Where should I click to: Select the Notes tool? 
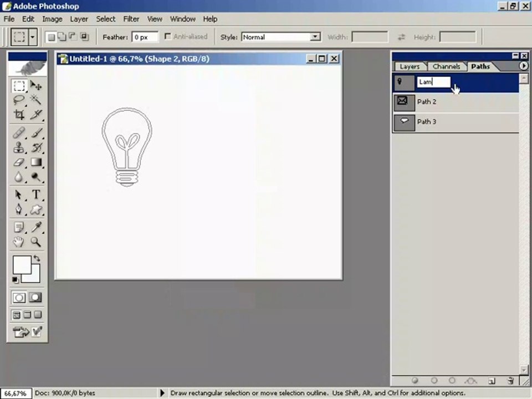tap(19, 227)
